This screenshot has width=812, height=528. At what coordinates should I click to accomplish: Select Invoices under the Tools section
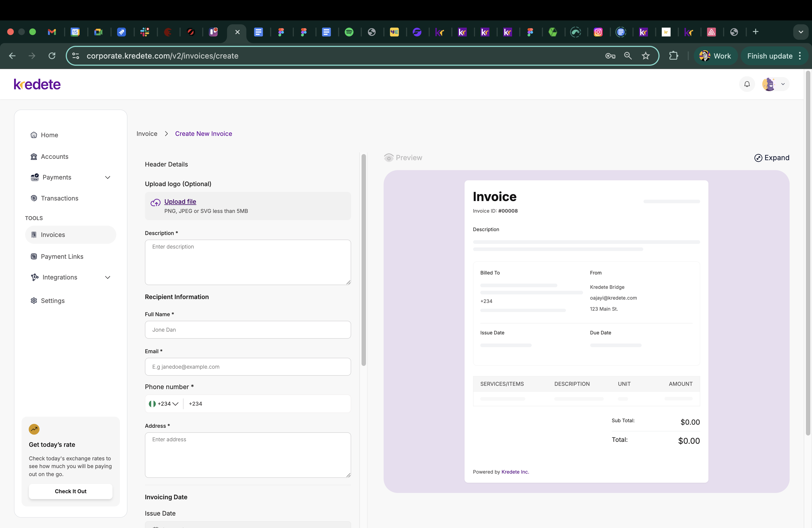tap(53, 234)
